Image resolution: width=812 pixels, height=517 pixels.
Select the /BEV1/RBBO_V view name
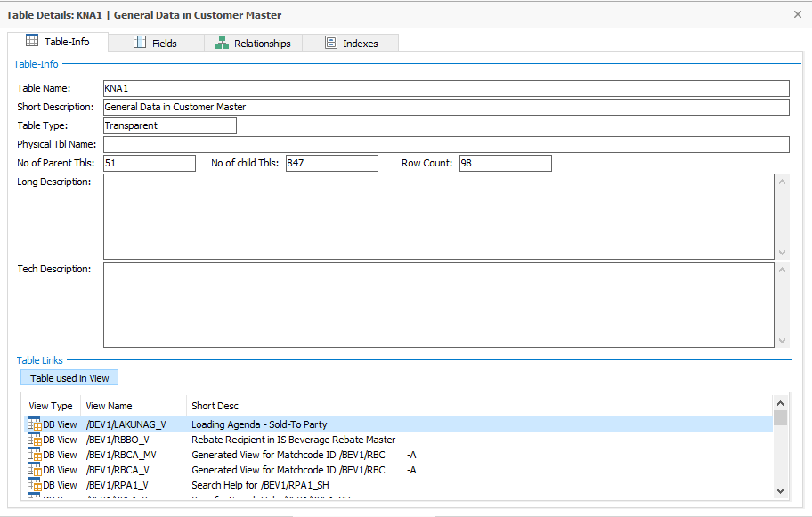[x=118, y=440]
